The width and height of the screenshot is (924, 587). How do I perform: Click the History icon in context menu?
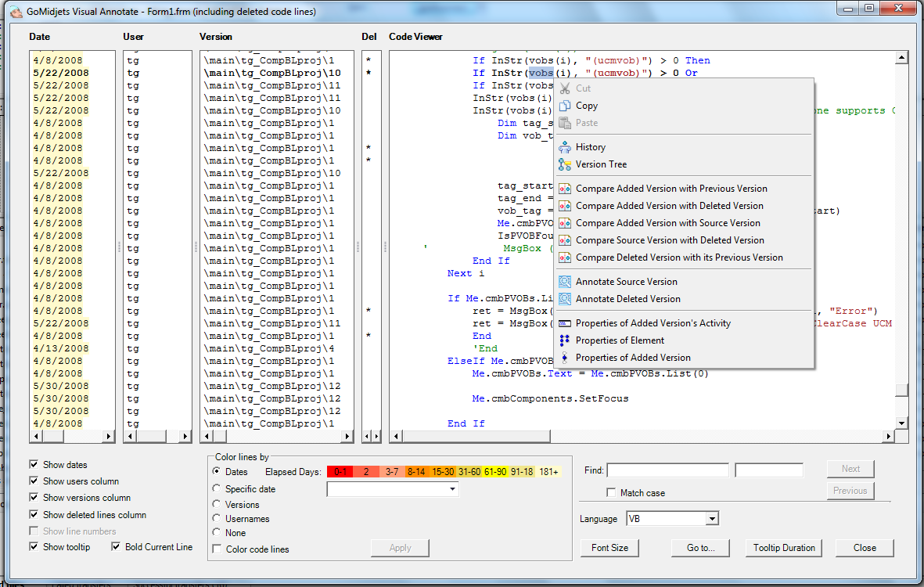click(x=564, y=147)
